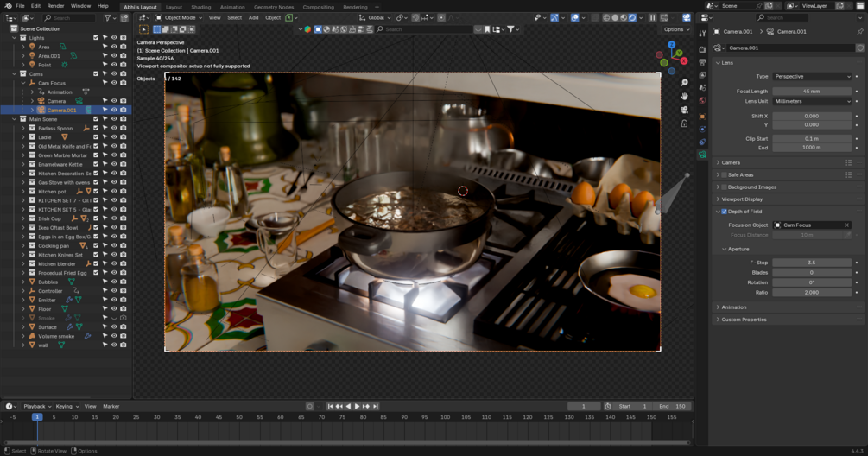The image size is (868, 456).
Task: Jump to the previous keyframe
Action: pos(339,406)
